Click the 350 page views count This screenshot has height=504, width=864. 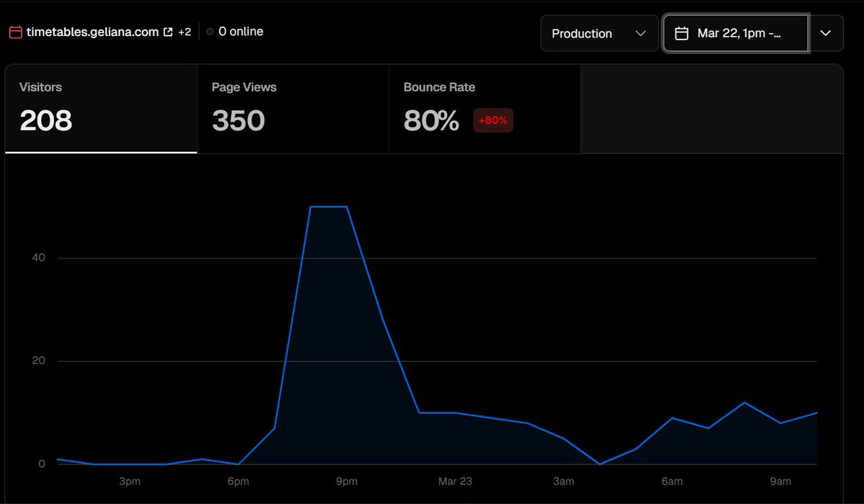coord(238,120)
